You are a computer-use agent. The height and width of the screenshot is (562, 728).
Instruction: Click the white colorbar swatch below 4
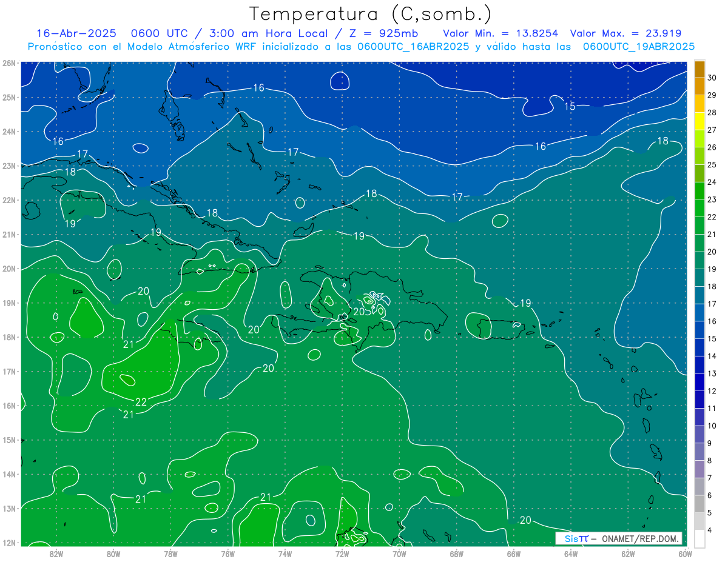tap(700, 538)
